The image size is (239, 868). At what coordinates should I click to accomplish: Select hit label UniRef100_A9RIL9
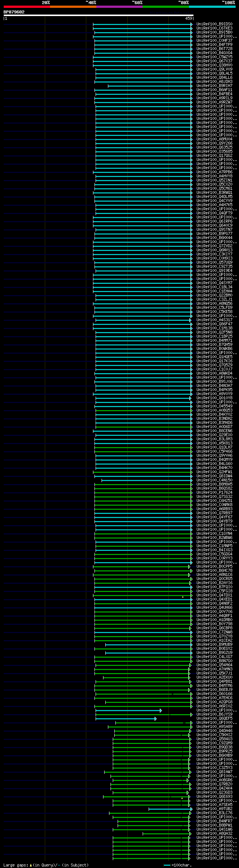click(x=214, y=98)
